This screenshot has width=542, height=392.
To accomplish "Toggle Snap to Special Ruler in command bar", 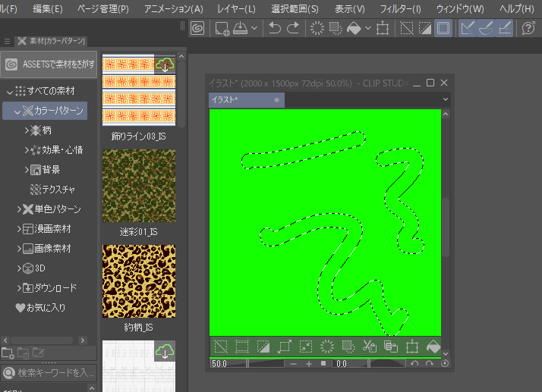I will (487, 29).
